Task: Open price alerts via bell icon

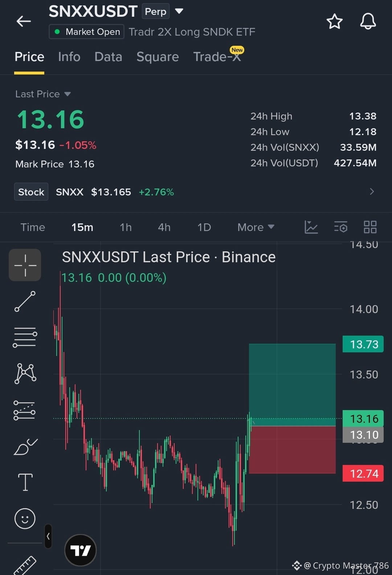Action: [368, 21]
